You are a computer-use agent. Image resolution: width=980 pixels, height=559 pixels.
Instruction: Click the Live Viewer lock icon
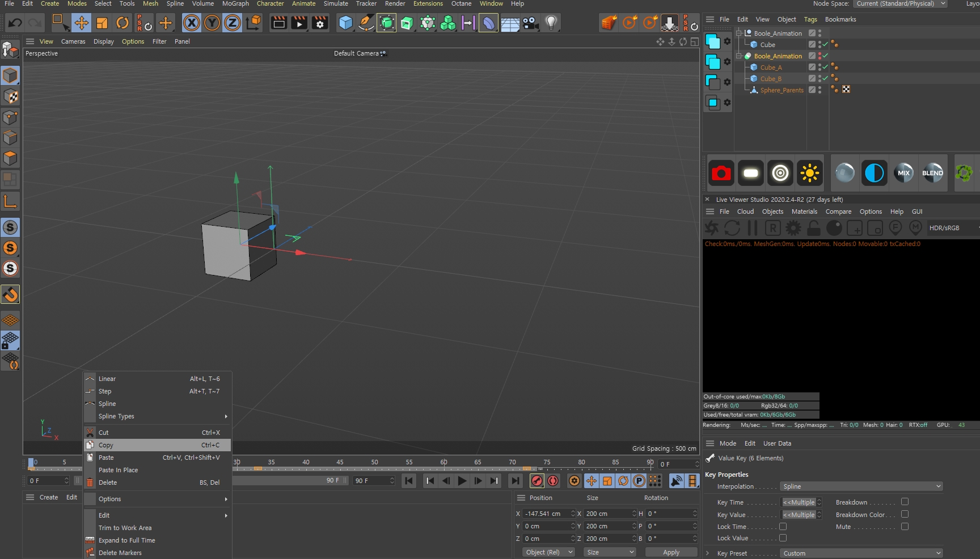(x=814, y=228)
